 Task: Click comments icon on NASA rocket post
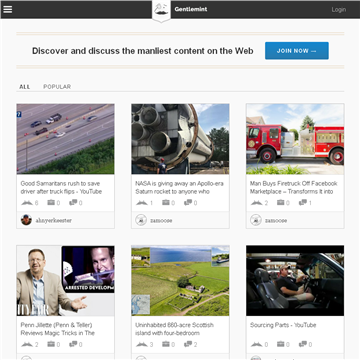(x=188, y=202)
